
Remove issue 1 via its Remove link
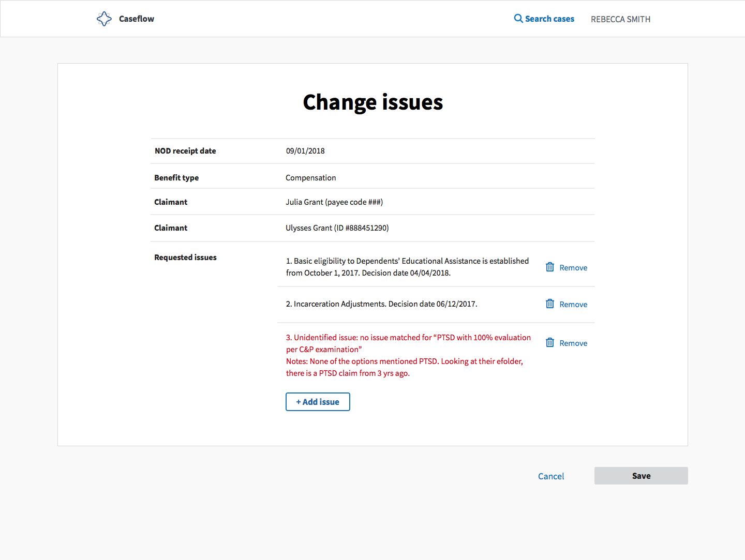(573, 268)
